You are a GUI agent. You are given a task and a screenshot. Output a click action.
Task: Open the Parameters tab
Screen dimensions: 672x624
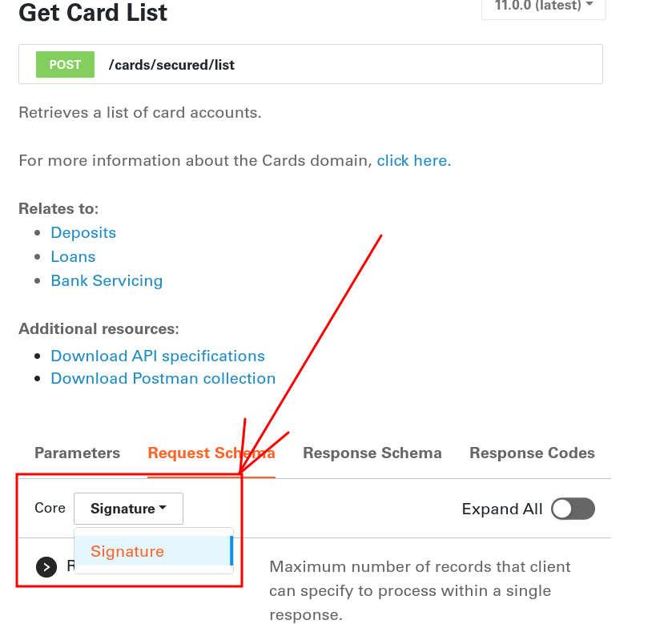point(77,453)
